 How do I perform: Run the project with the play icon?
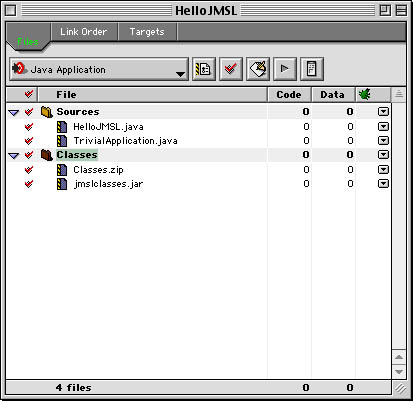point(285,69)
